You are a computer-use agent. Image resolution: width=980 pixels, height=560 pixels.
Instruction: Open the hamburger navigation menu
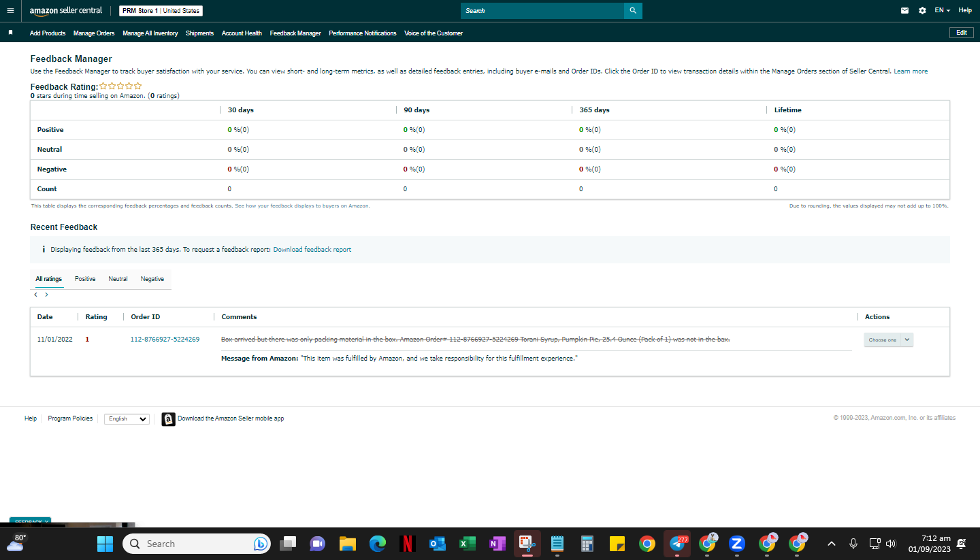[10, 10]
